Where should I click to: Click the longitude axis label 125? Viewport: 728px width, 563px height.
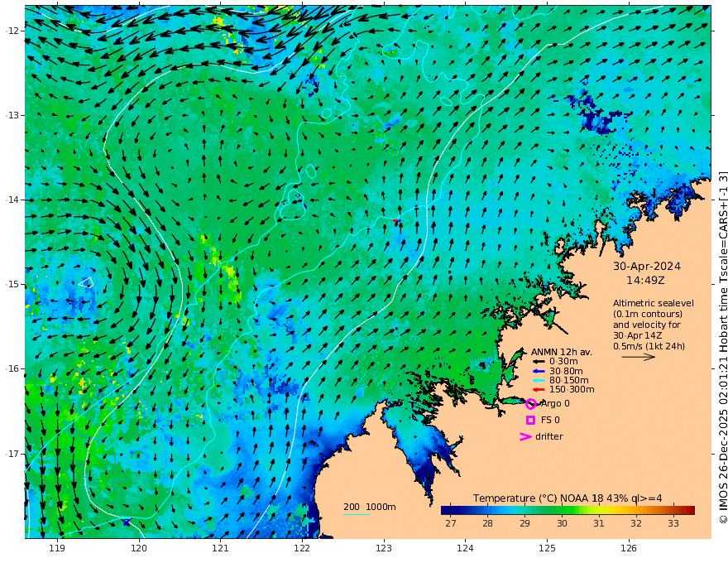[x=548, y=548]
